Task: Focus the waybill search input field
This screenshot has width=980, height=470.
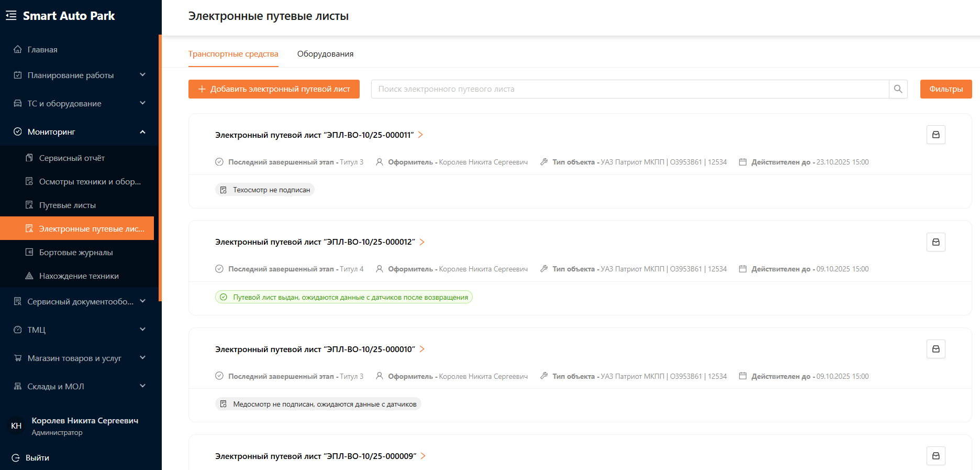Action: coord(629,89)
